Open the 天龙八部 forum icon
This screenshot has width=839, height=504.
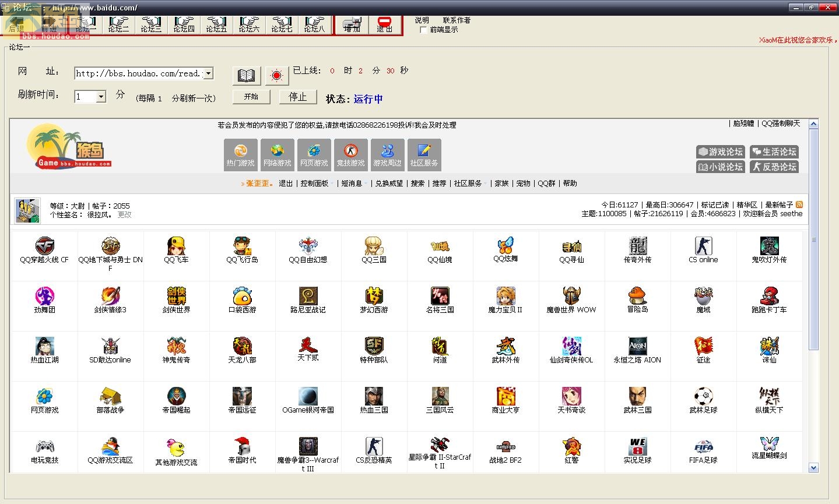tap(242, 346)
